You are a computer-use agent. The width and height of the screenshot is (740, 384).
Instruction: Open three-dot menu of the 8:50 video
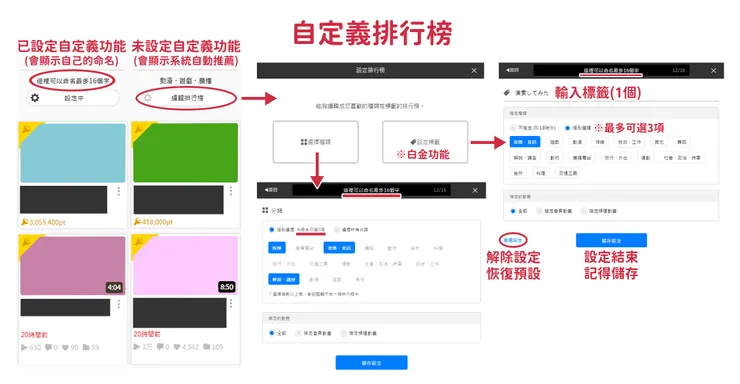231,303
